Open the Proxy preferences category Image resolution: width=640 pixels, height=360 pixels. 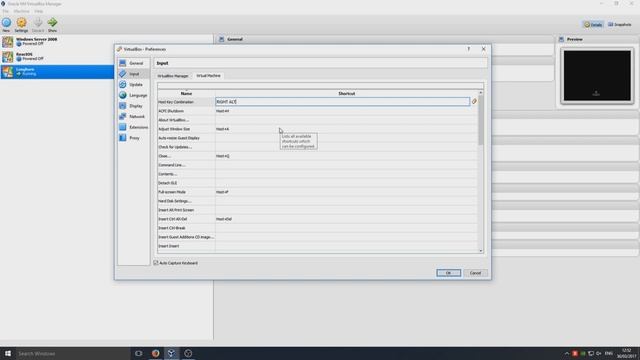133,138
